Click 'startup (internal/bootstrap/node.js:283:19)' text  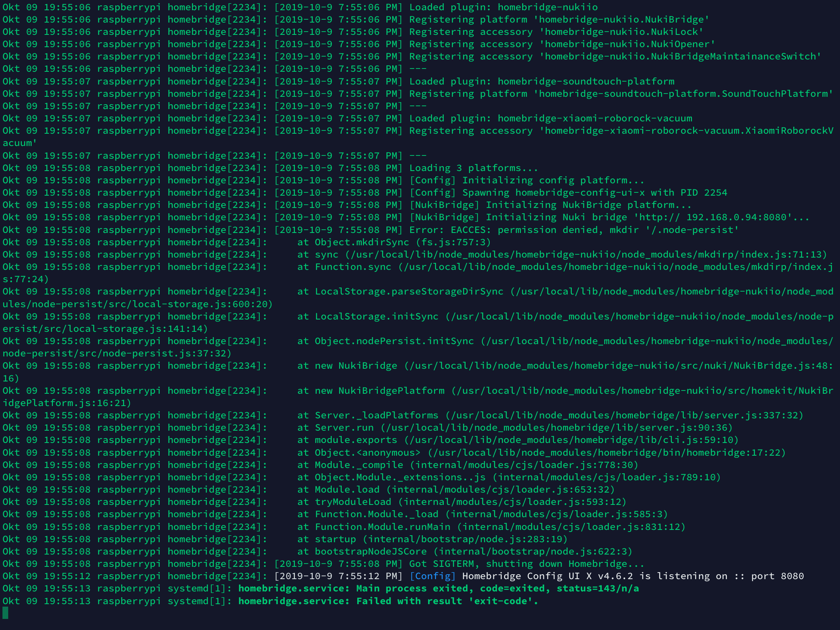coord(441,539)
